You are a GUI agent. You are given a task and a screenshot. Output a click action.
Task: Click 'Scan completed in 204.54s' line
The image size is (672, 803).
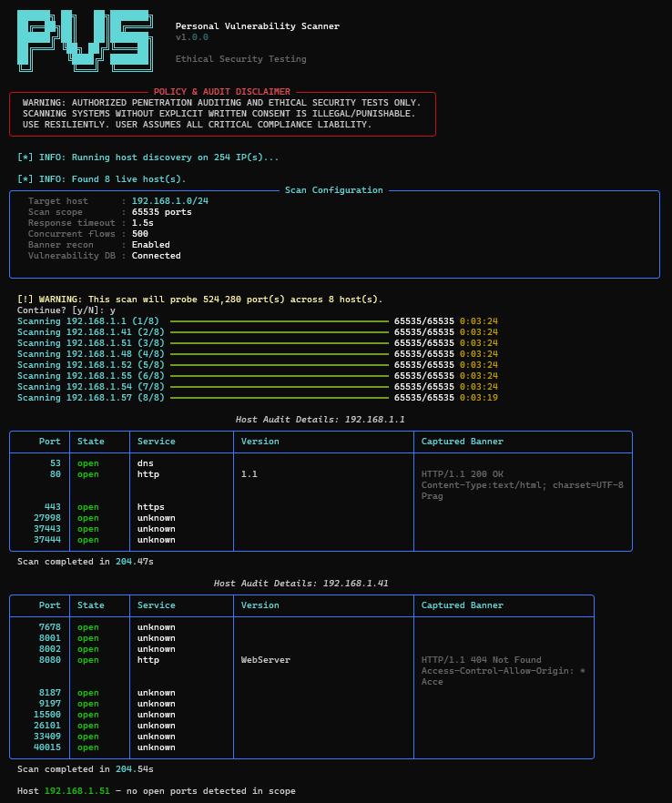pos(85,769)
